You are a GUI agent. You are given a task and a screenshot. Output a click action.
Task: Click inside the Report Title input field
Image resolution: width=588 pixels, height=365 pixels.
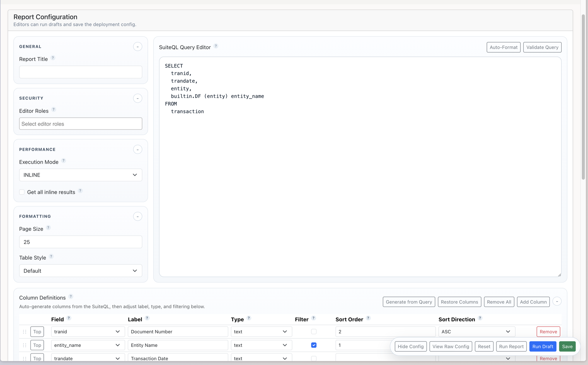(80, 72)
